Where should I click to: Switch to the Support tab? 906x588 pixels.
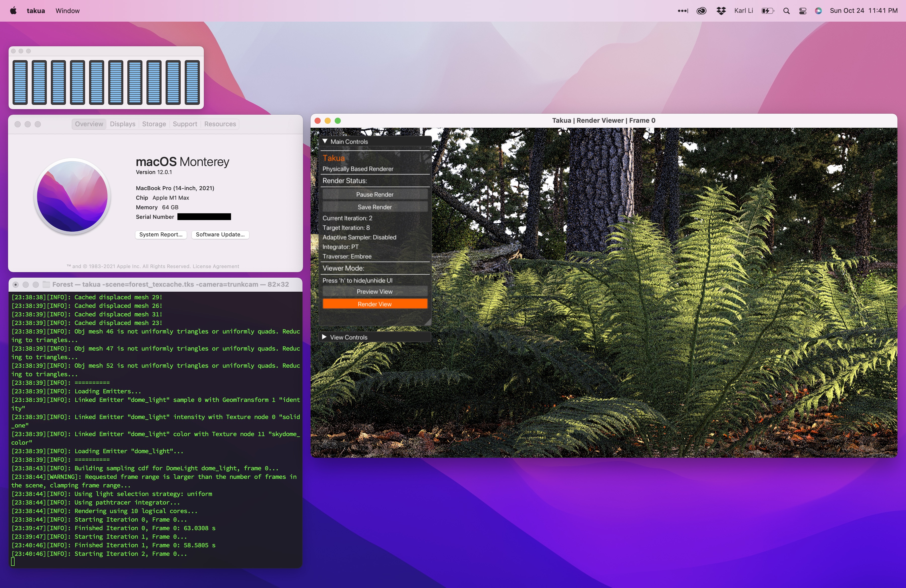185,124
